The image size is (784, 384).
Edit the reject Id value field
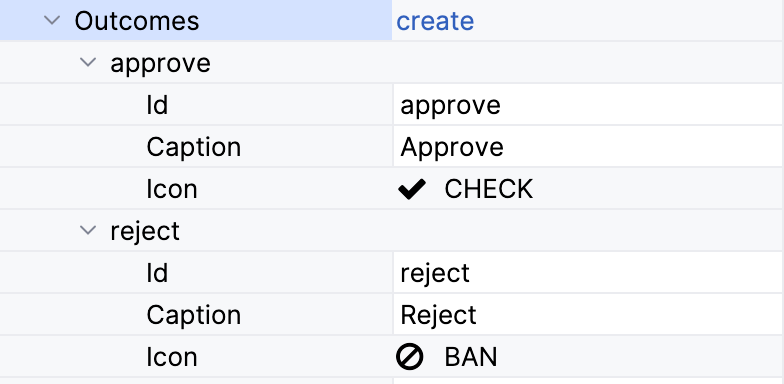[x=588, y=272]
